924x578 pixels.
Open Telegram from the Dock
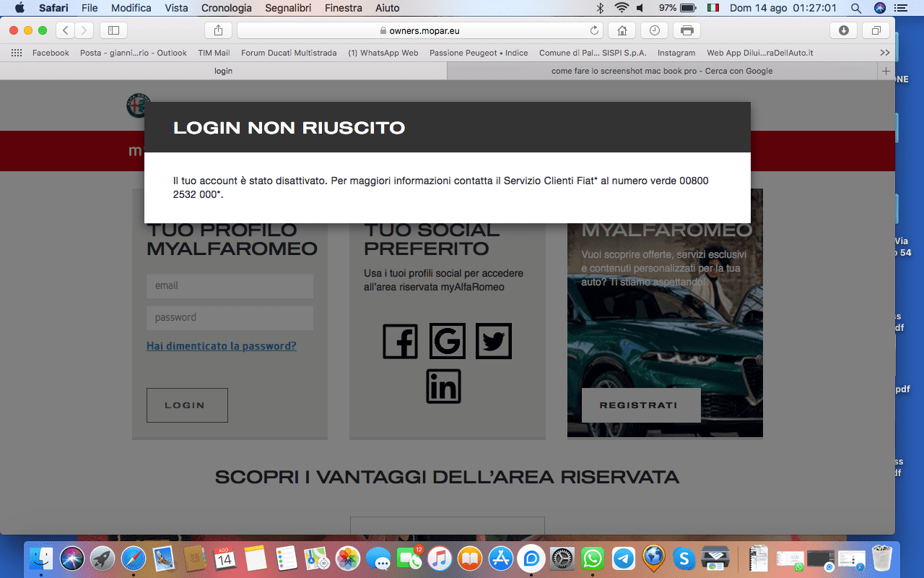click(624, 558)
